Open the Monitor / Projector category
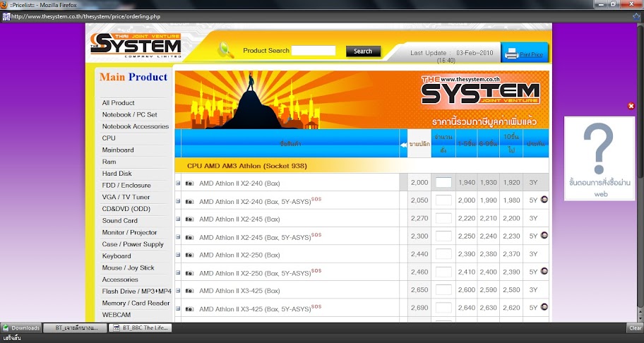The image size is (644, 343). click(x=129, y=233)
